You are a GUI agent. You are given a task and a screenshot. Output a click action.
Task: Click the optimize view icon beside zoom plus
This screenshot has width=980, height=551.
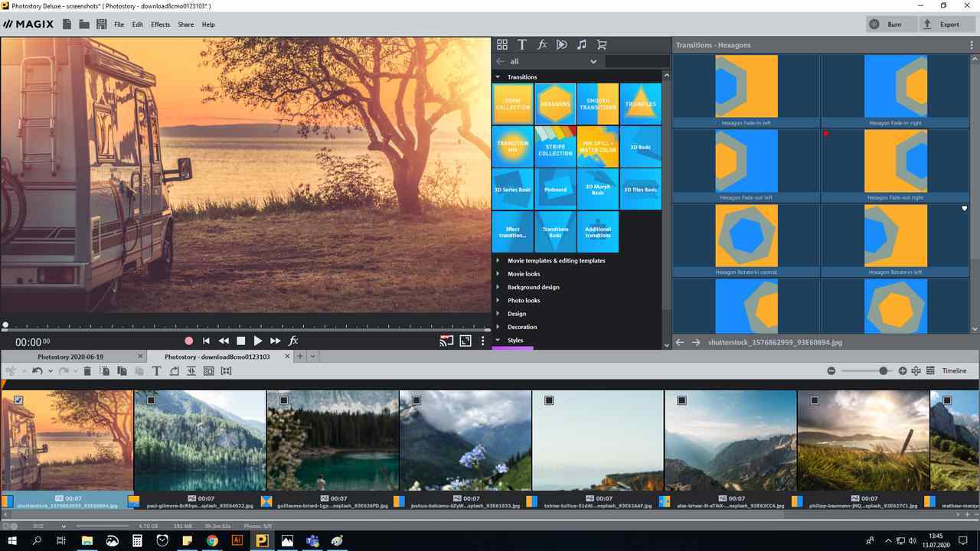coord(916,371)
